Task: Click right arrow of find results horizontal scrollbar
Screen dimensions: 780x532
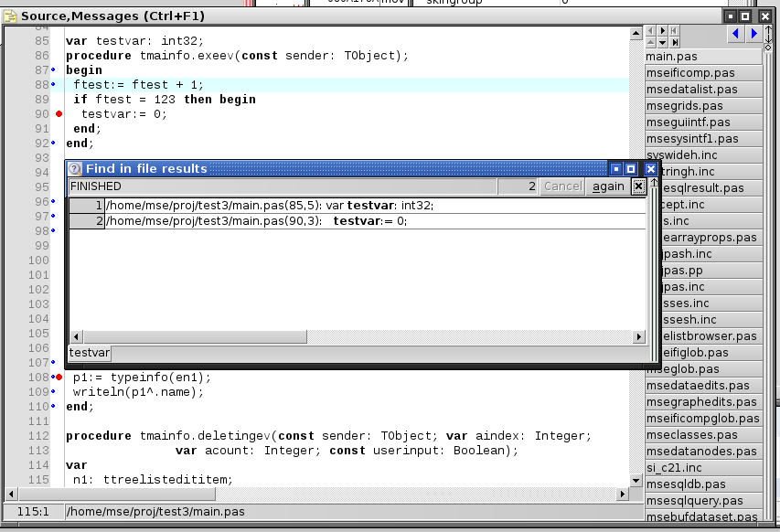Action: [640, 337]
